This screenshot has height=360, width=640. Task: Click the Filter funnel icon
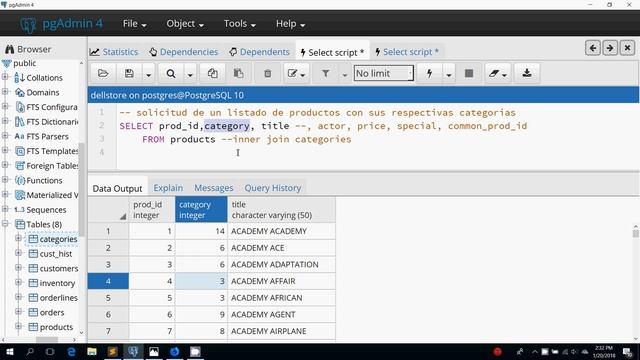(x=325, y=73)
